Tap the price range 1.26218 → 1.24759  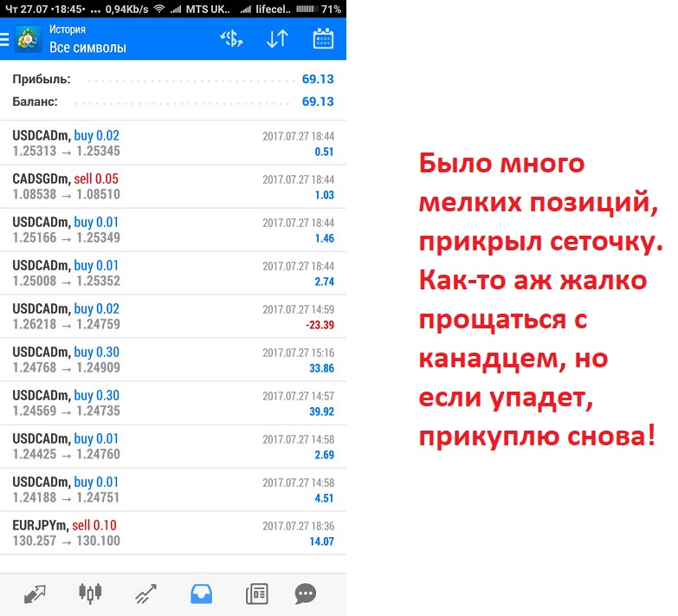coord(66,324)
